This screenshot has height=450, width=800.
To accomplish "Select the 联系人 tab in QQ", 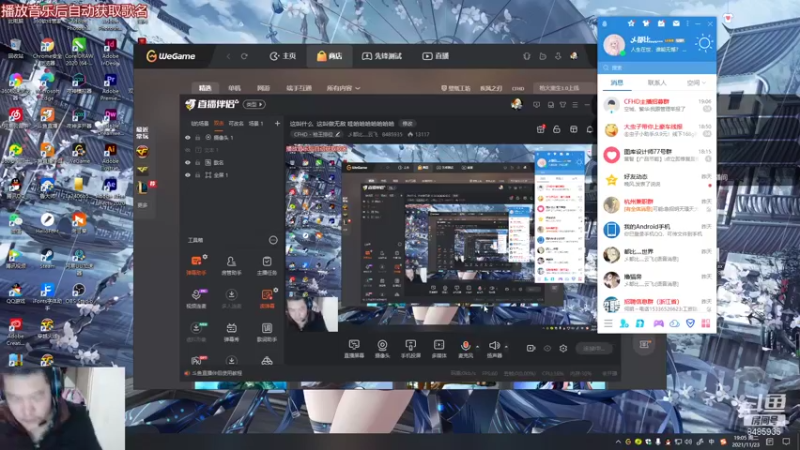I will click(x=657, y=83).
